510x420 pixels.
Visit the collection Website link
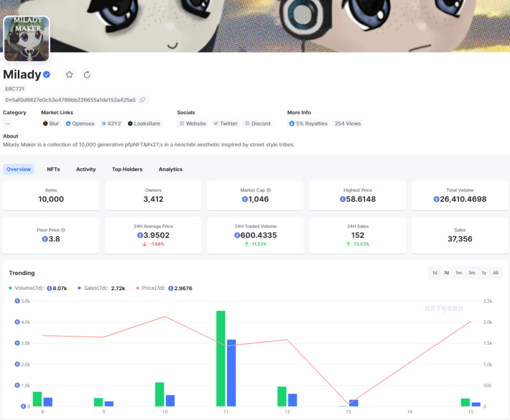pos(193,124)
